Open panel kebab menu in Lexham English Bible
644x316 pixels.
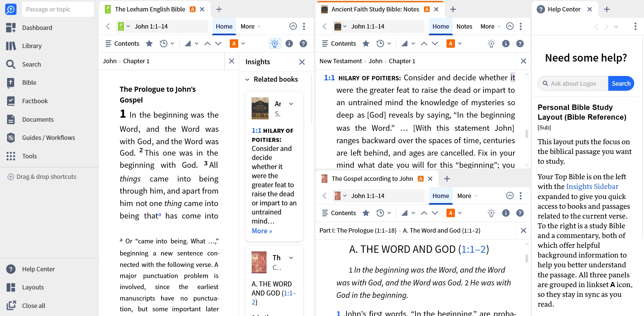pyautogui.click(x=304, y=26)
